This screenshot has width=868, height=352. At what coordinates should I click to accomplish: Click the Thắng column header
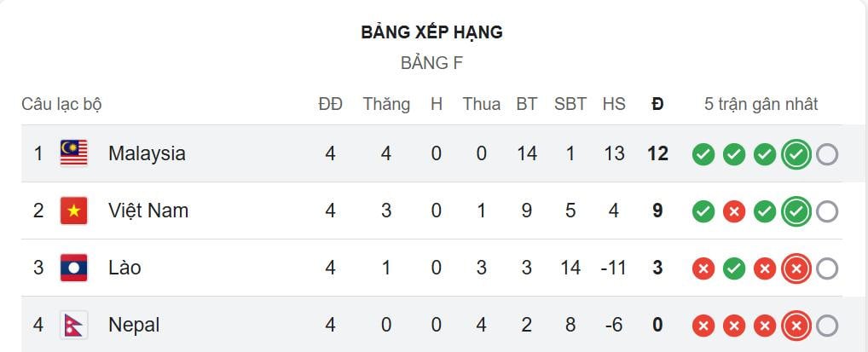tap(386, 104)
